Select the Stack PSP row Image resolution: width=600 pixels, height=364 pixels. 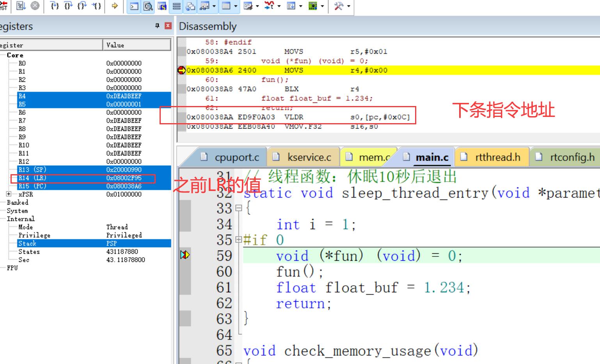[x=94, y=243]
